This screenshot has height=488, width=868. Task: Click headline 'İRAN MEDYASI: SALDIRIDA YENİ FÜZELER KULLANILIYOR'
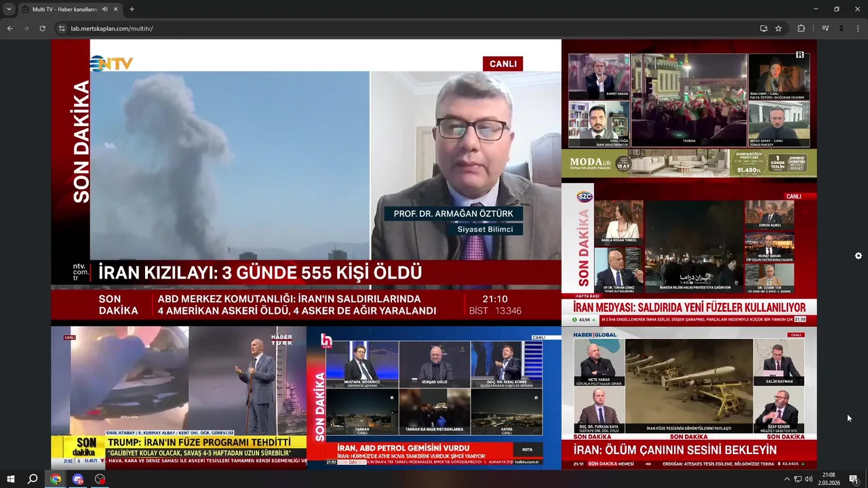click(689, 308)
